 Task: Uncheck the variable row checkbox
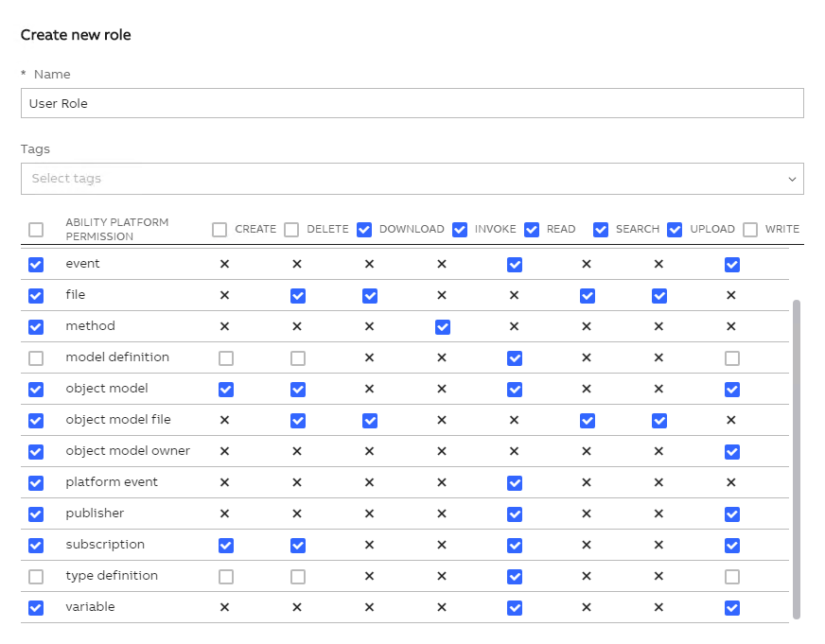36,608
